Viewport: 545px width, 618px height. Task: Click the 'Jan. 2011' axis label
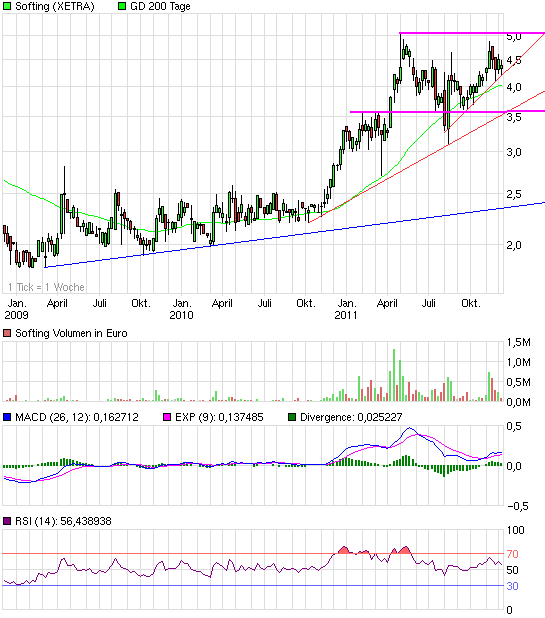[x=346, y=309]
